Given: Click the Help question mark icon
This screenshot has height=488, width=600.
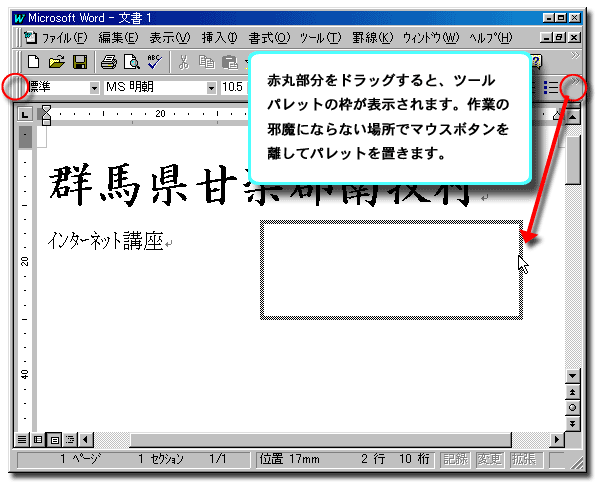Looking at the screenshot, I should [536, 62].
